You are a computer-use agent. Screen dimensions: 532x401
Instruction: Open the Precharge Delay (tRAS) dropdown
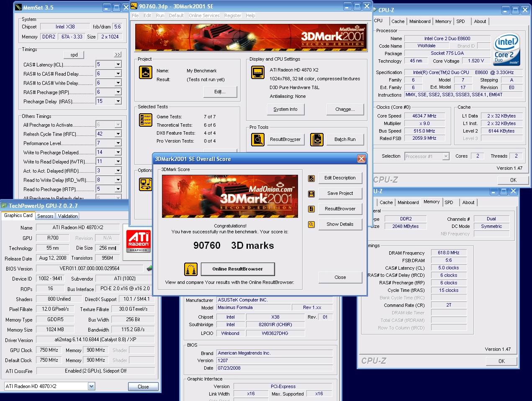tap(118, 101)
